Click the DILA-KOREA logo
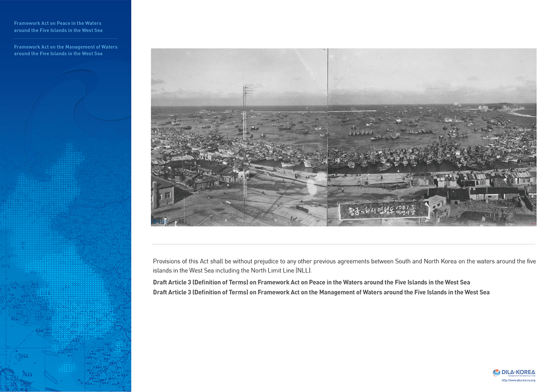The width and height of the screenshot is (555, 392). coord(514,373)
